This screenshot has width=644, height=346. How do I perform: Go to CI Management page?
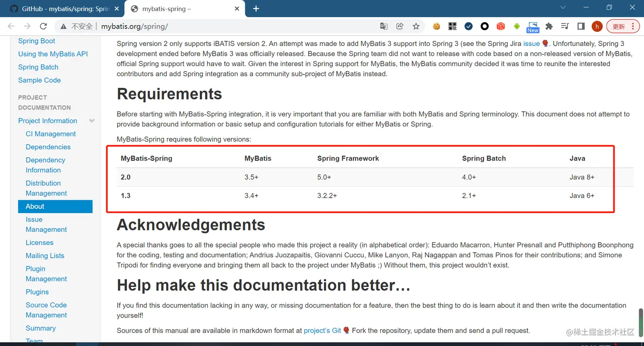[51, 134]
